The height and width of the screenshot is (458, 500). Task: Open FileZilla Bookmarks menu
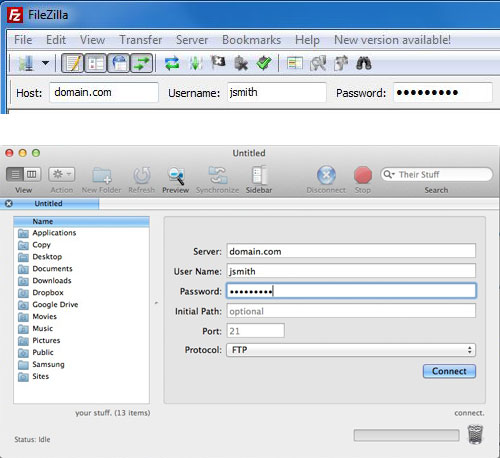(252, 40)
